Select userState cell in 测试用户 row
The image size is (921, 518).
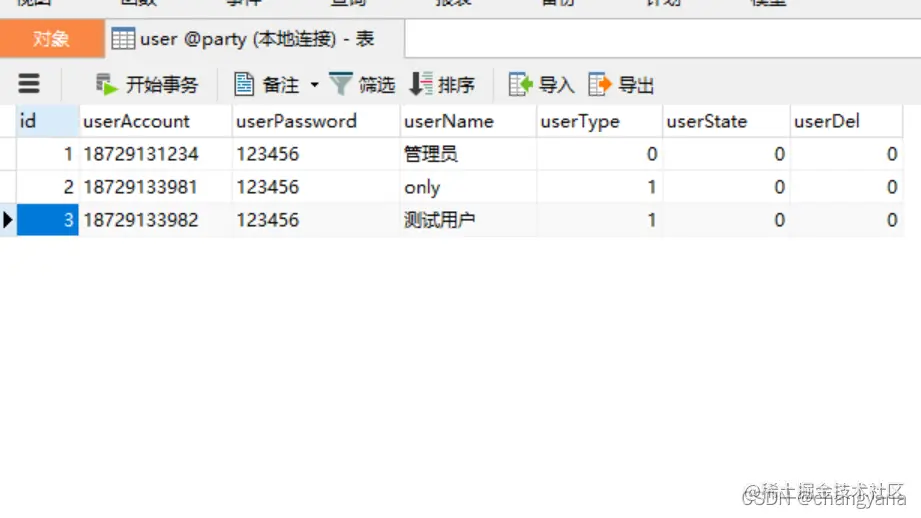727,220
